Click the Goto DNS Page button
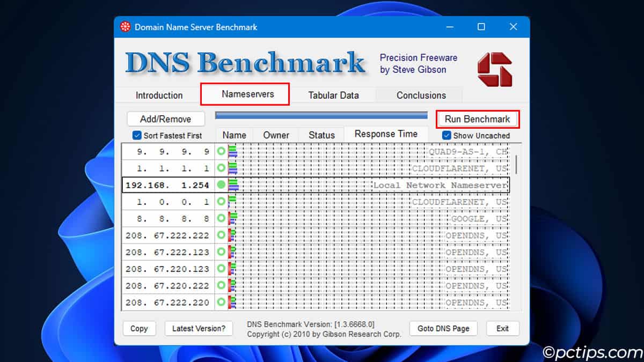This screenshot has height=362, width=644. [443, 328]
